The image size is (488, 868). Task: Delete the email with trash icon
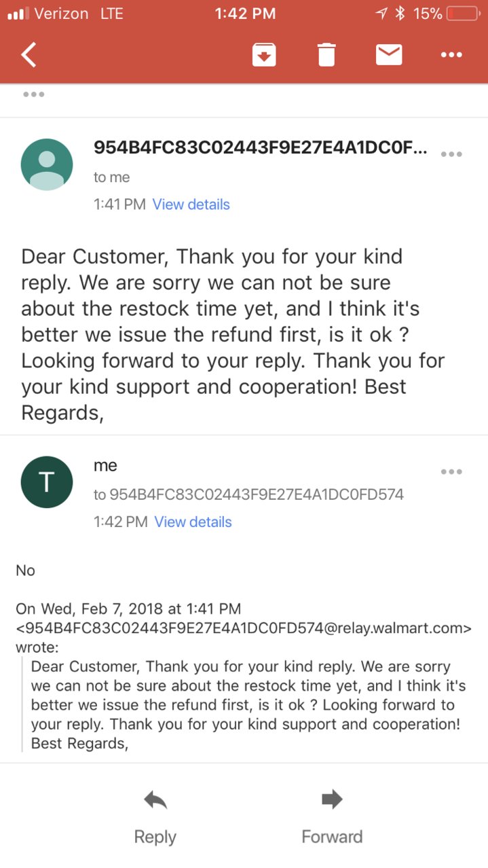[326, 54]
